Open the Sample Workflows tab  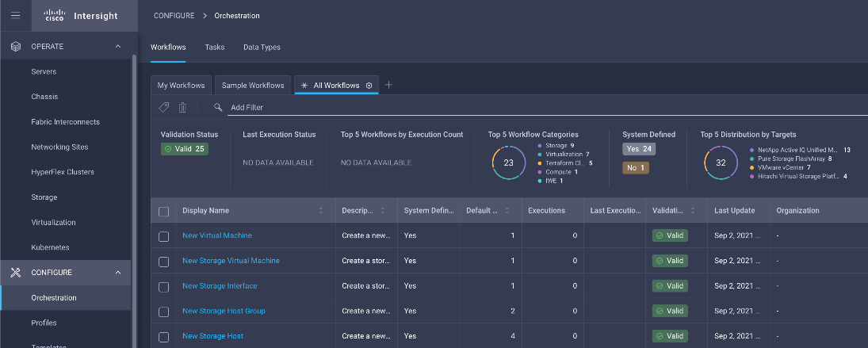(x=253, y=85)
